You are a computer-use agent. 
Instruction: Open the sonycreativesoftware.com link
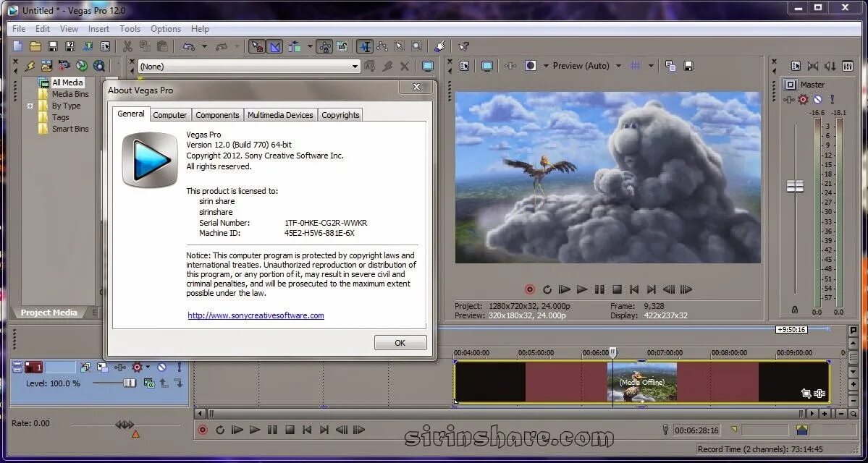coord(256,315)
